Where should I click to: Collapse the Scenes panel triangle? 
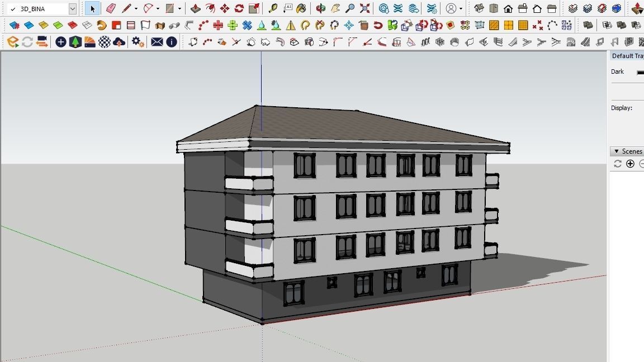click(617, 151)
